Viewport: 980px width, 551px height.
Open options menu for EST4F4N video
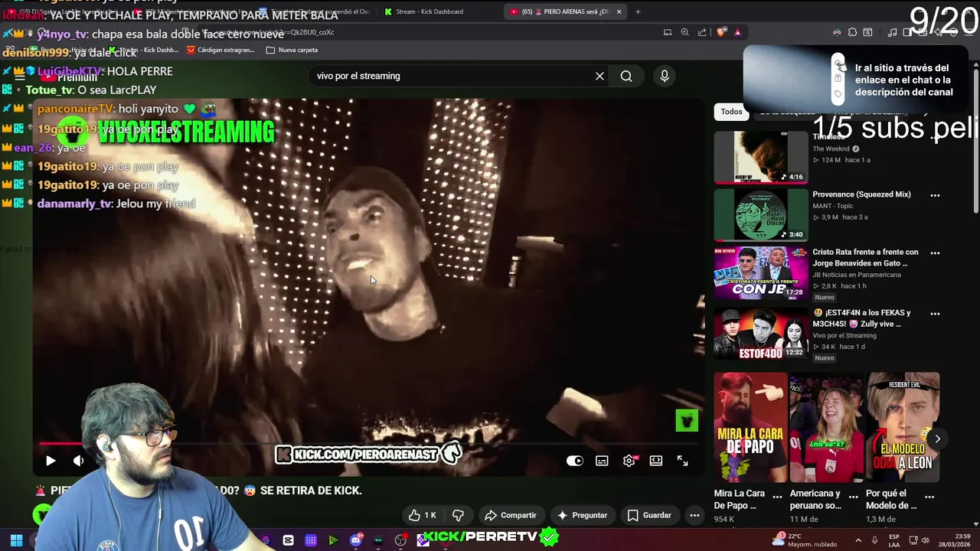(935, 314)
